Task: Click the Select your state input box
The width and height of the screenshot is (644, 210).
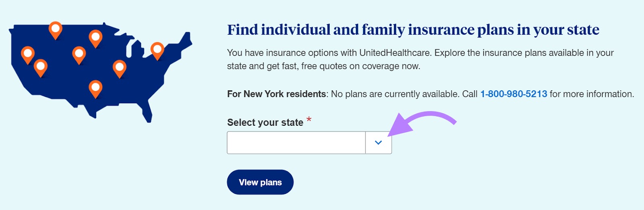Action: coord(296,143)
